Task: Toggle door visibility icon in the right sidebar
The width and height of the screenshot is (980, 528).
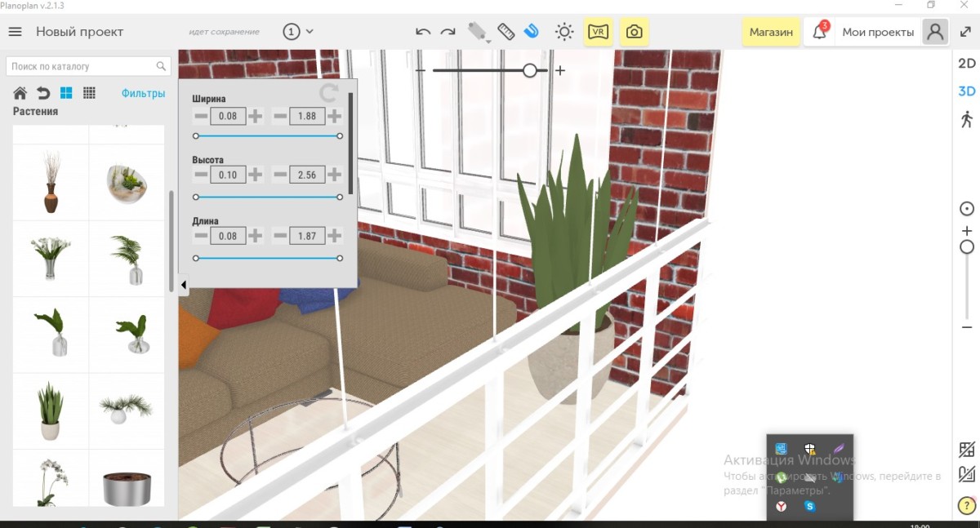Action: (967, 473)
